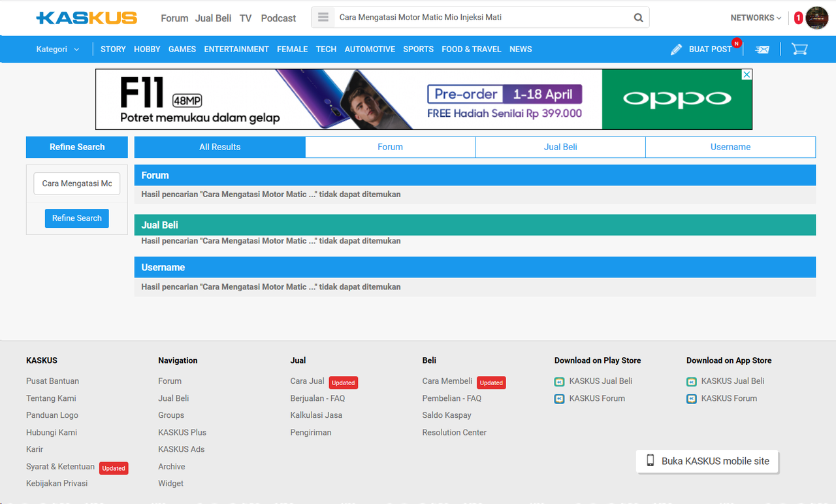Select the TECH category
Image resolution: width=836 pixels, height=504 pixels.
[326, 49]
